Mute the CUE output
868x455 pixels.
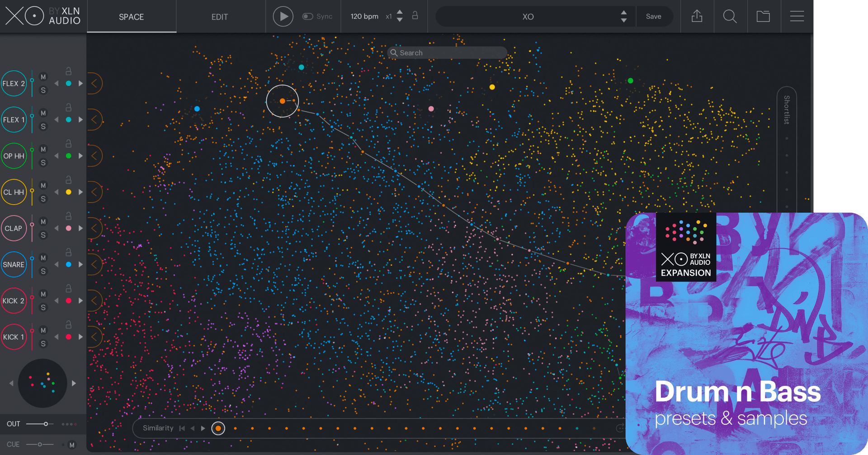point(72,445)
